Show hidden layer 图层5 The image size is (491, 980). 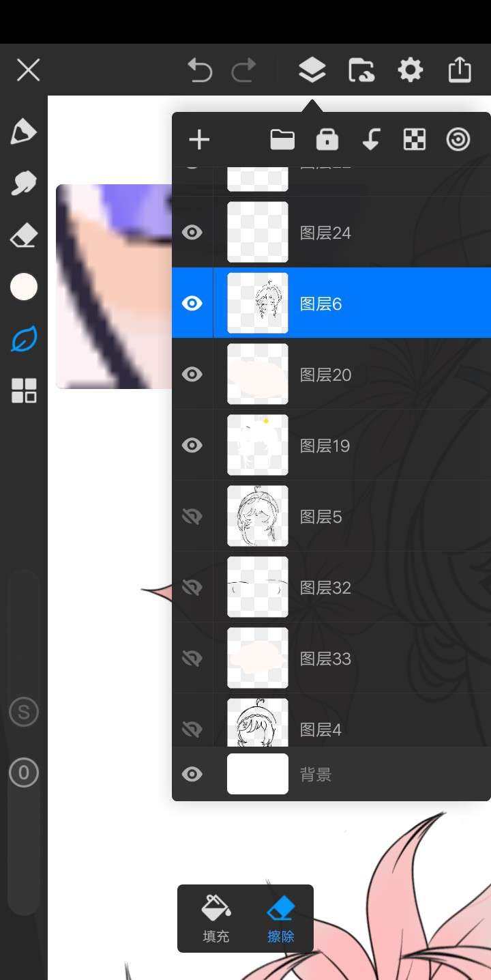[x=192, y=517]
